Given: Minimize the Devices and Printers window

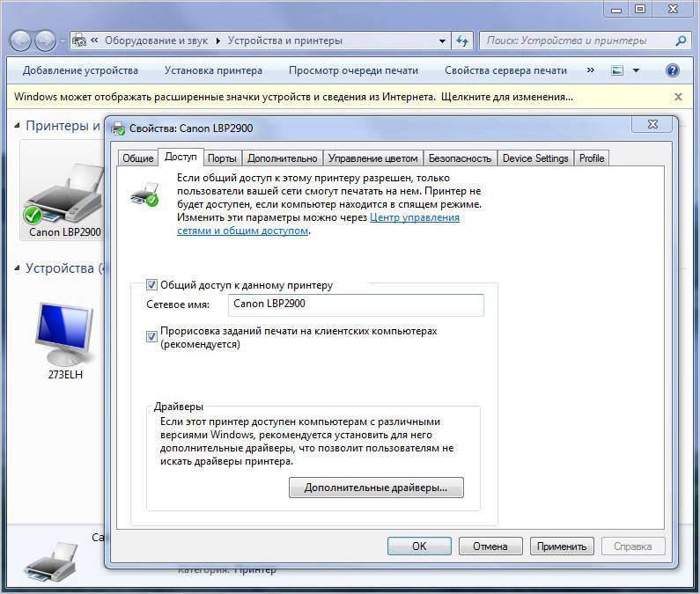Looking at the screenshot, I should (x=616, y=9).
